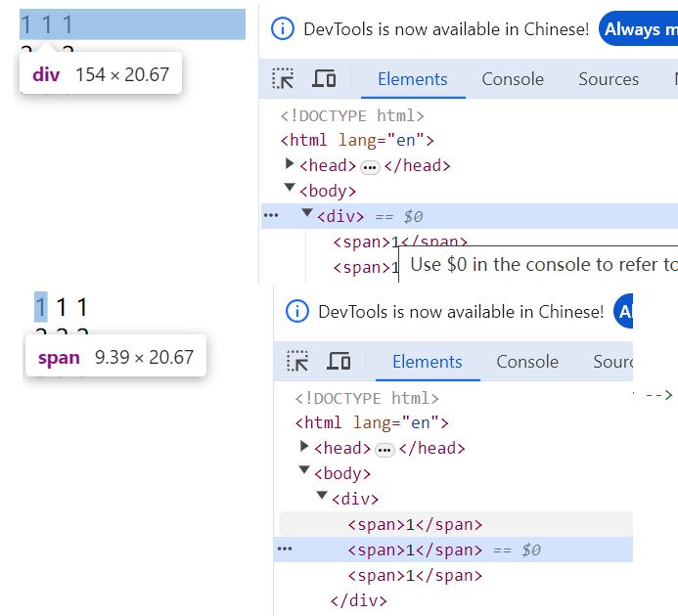This screenshot has width=678, height=616.
Task: Switch to Console tab in lower DevTools
Action: (x=526, y=362)
